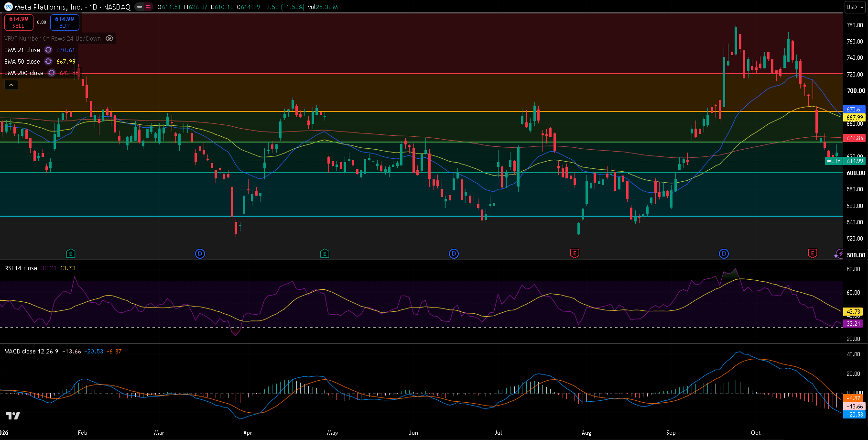This screenshot has height=440, width=868.
Task: Select the MACD close 12 26 9 label
Action: tap(31, 351)
